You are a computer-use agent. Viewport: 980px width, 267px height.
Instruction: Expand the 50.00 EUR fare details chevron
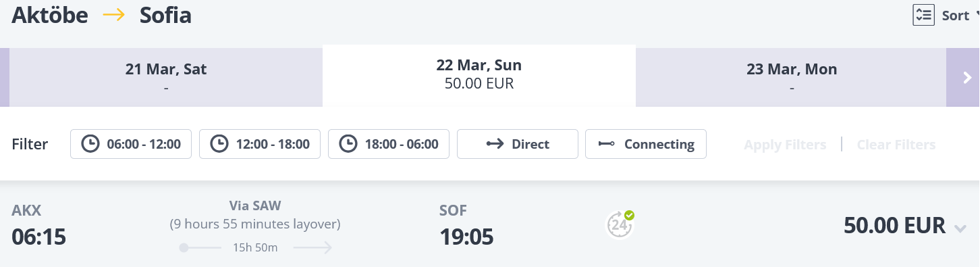960,229
